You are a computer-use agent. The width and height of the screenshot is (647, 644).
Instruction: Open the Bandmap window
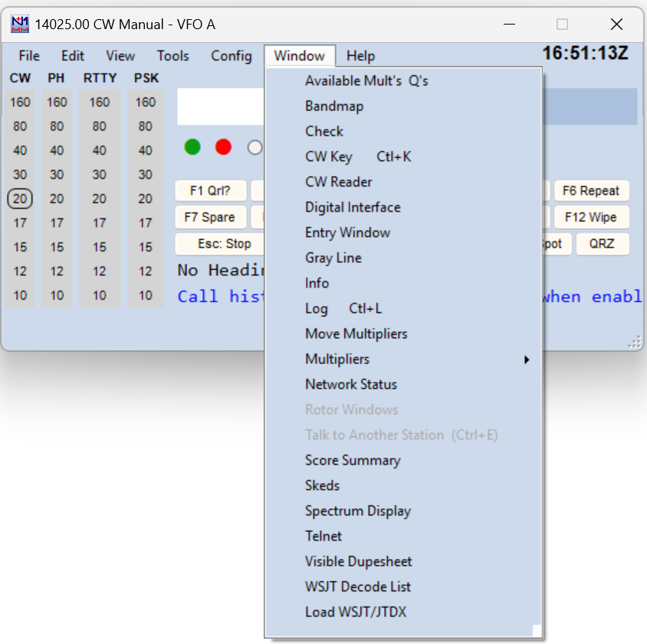point(334,106)
